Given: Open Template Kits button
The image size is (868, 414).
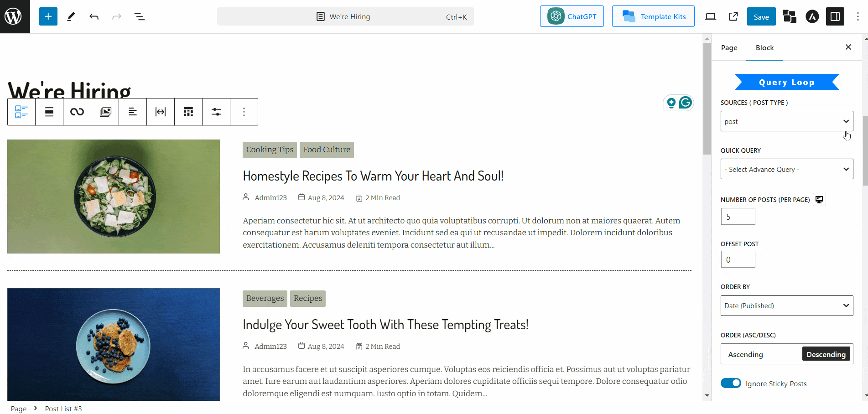Looking at the screenshot, I should (x=653, y=16).
